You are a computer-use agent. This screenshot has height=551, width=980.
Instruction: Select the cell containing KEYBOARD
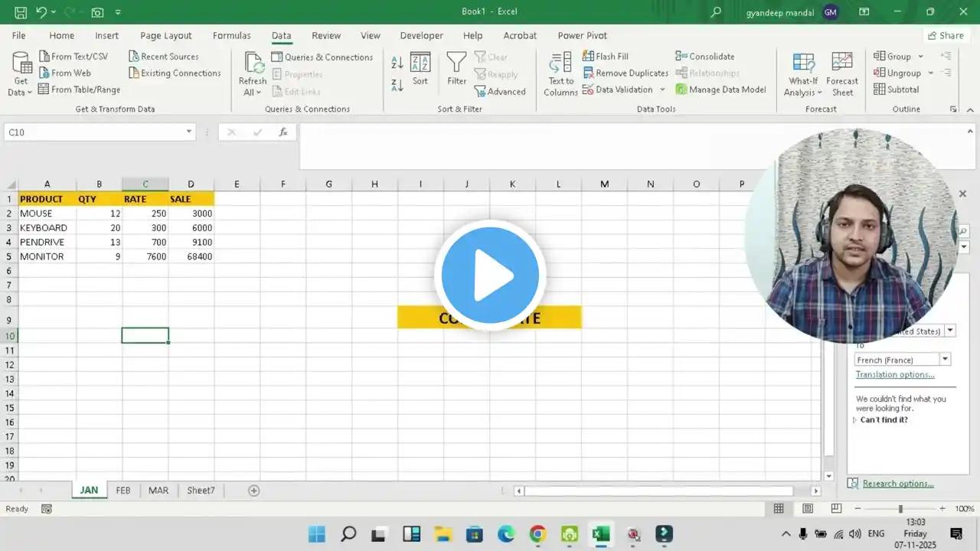47,228
